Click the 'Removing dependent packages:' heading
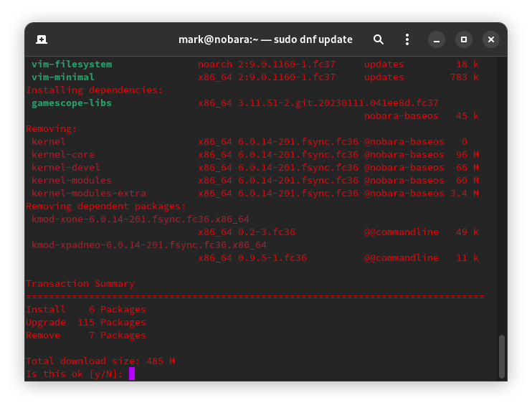The width and height of the screenshot is (532, 408). 106,206
